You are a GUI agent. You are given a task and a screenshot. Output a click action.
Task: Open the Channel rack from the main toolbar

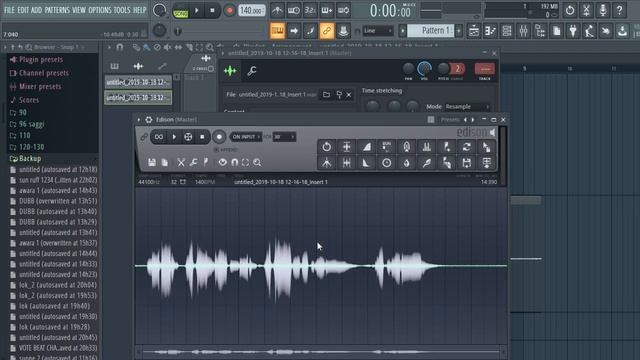(507, 31)
